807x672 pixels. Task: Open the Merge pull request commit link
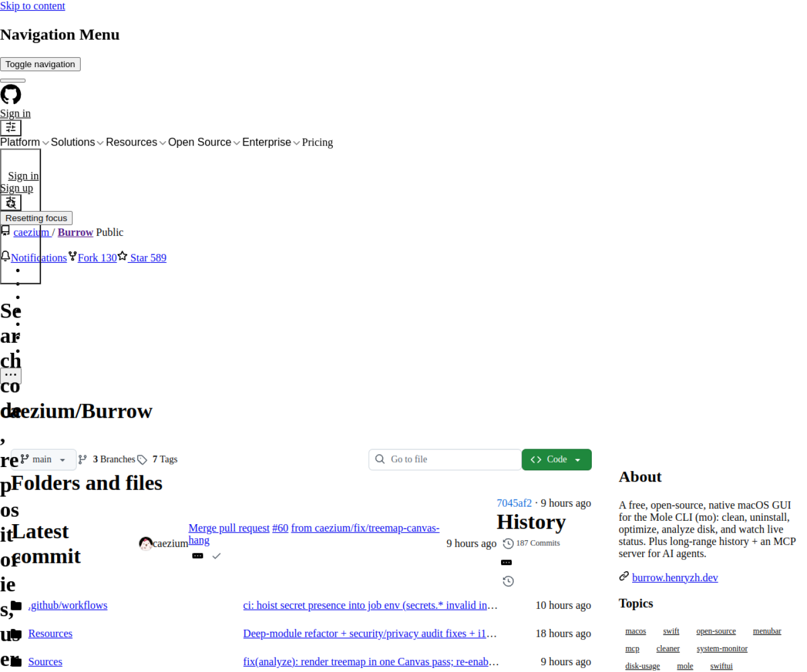click(229, 528)
